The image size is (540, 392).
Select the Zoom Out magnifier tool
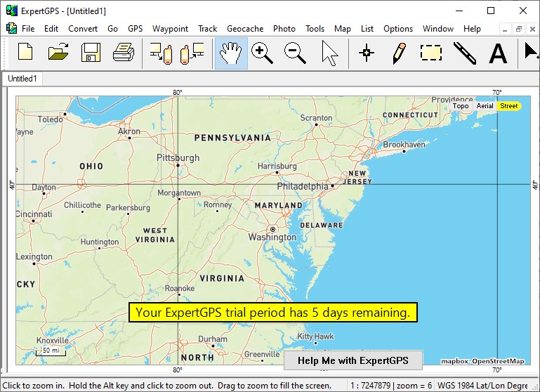coord(295,53)
